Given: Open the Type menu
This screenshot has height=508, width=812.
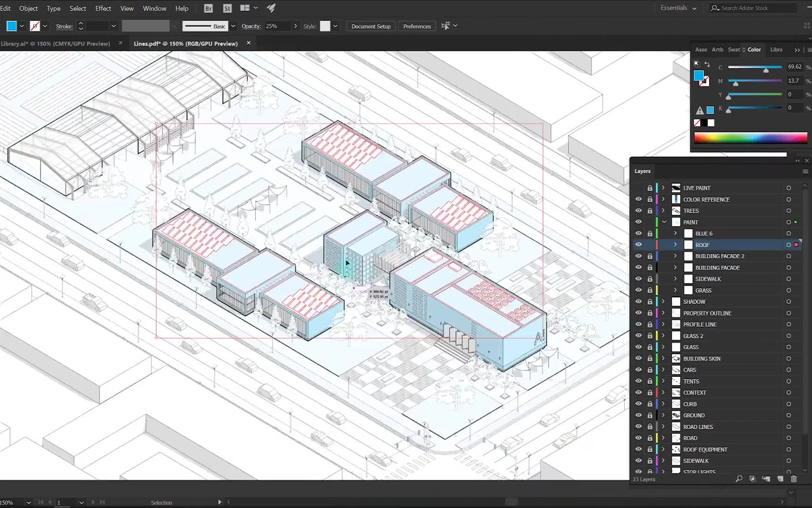Looking at the screenshot, I should 54,8.
